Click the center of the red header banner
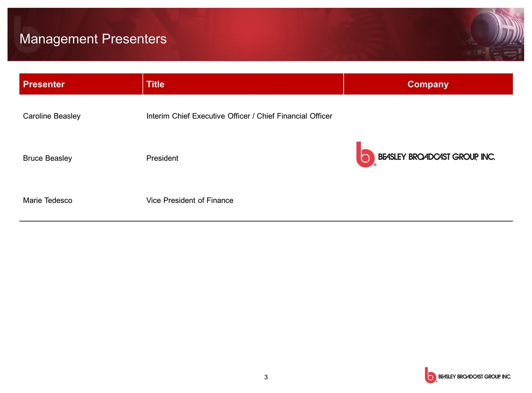532x393 pixels. click(266, 34)
